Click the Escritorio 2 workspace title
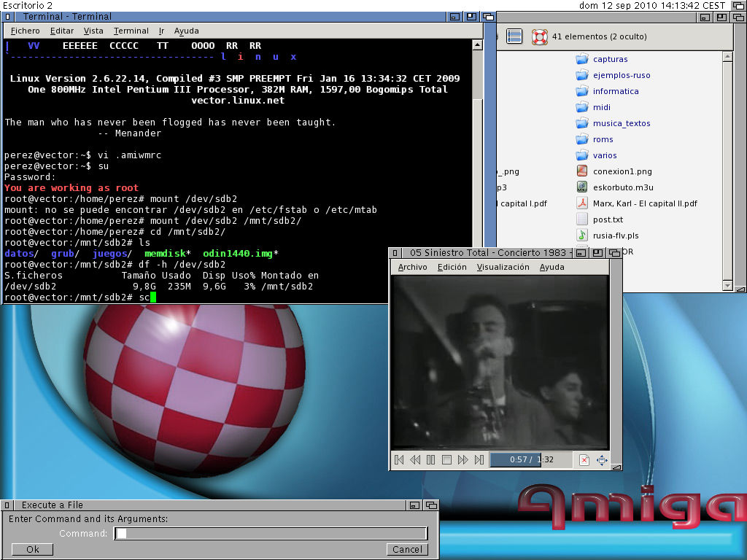Viewport: 747px width, 560px height. pyautogui.click(x=28, y=6)
